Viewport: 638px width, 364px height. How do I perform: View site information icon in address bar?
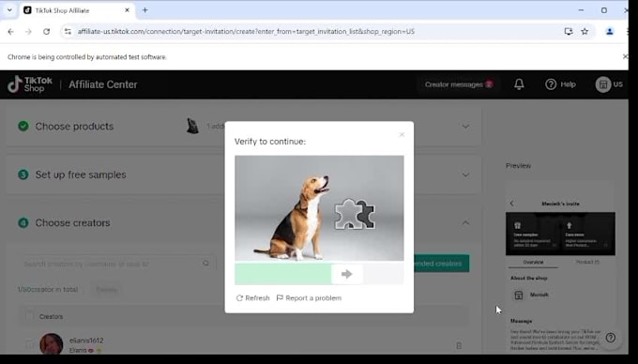pos(68,31)
